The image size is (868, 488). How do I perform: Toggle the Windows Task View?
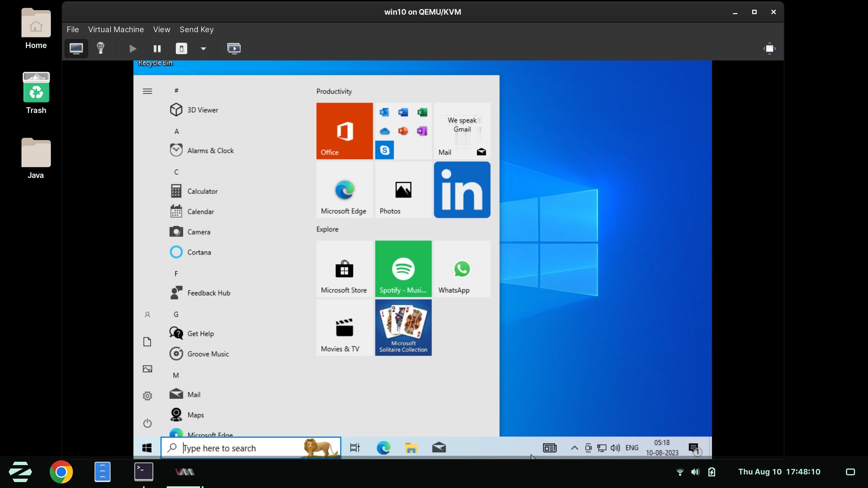354,448
